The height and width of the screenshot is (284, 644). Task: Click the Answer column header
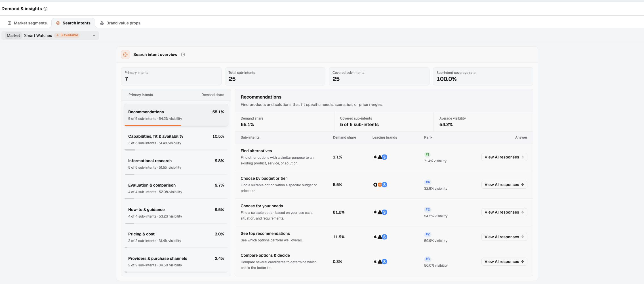tap(521, 137)
